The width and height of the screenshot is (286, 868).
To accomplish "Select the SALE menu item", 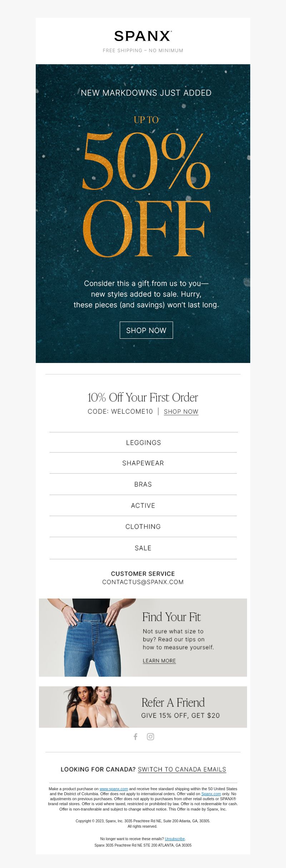I will [143, 548].
